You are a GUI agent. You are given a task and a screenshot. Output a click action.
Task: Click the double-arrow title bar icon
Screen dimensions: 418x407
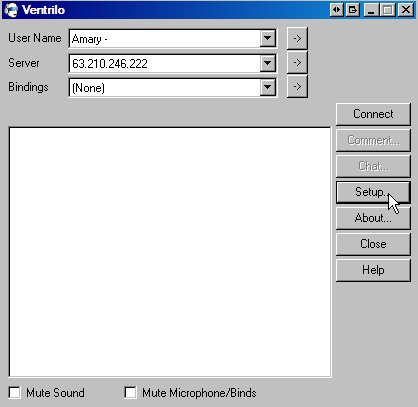[337, 10]
